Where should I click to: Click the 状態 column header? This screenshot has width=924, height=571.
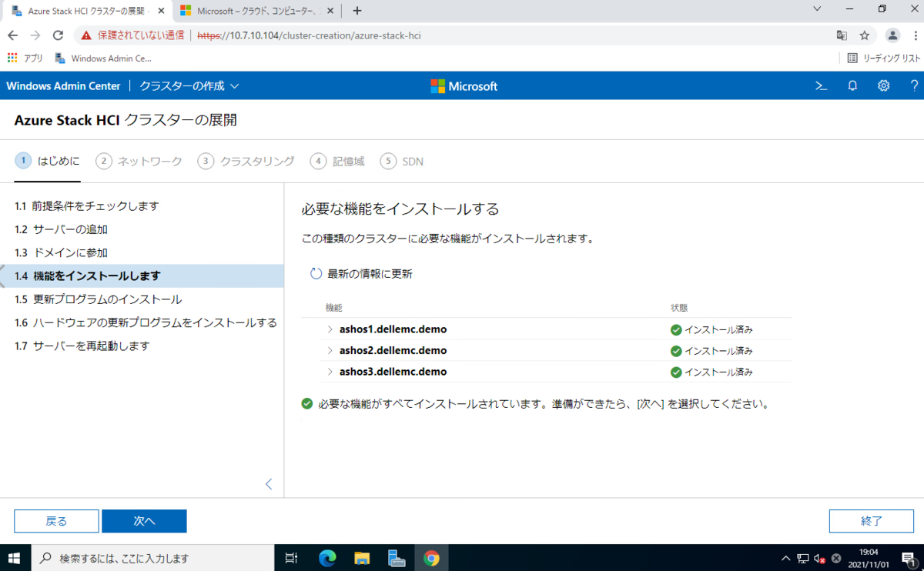click(x=679, y=308)
